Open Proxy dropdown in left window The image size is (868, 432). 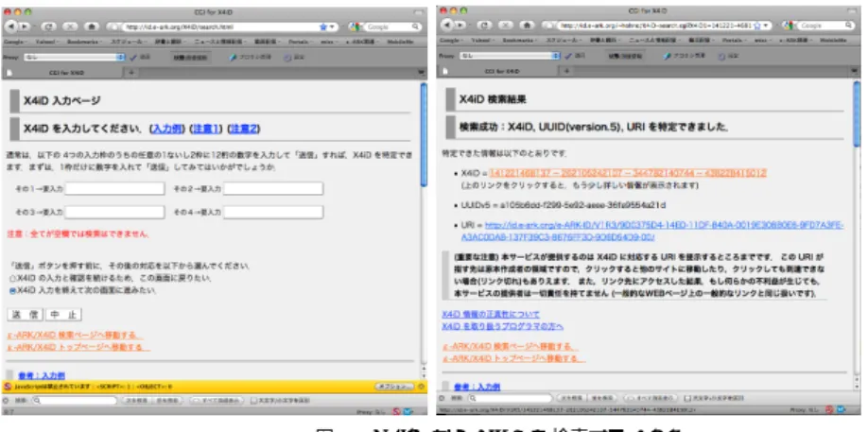[76, 57]
